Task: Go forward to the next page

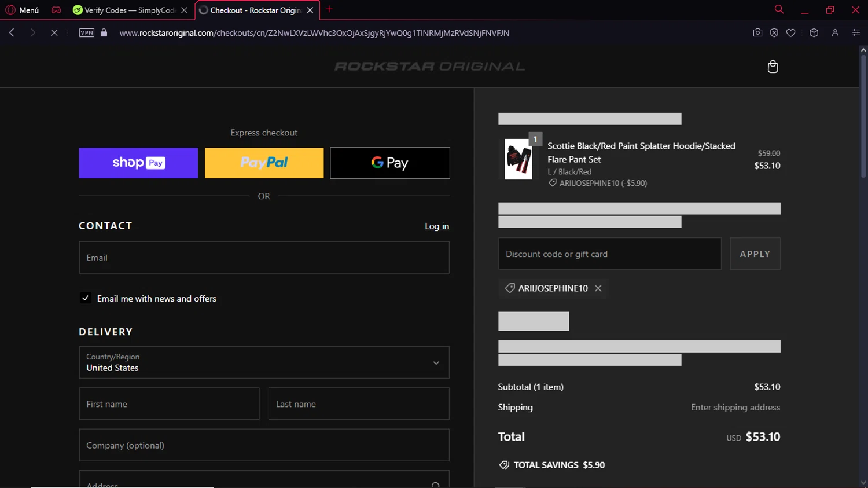Action: (x=33, y=33)
